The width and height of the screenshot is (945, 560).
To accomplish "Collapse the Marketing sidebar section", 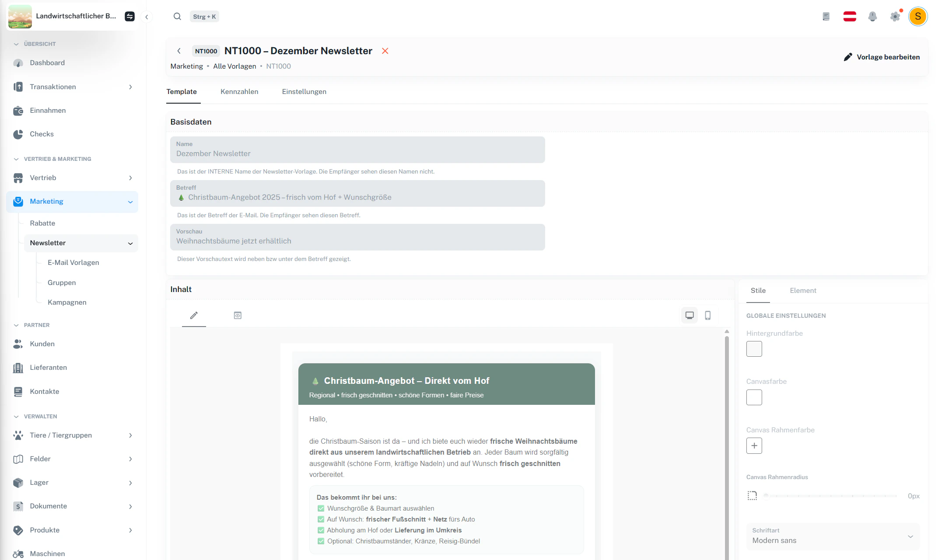I will [130, 202].
